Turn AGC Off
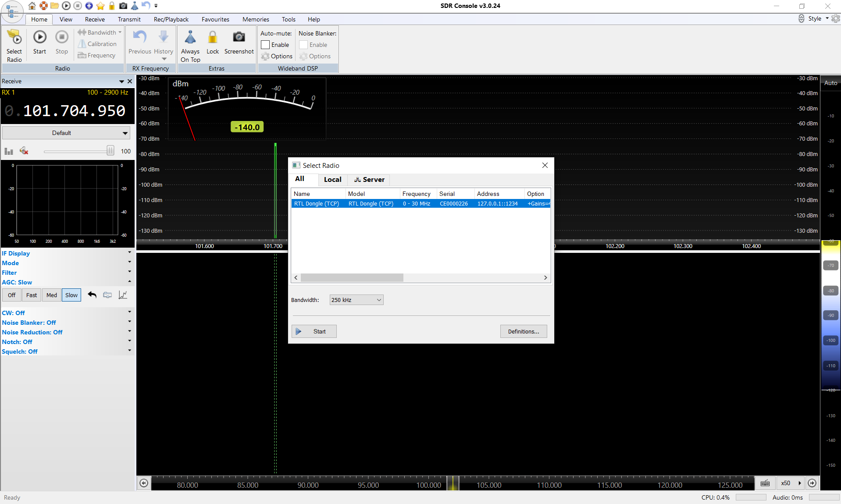Viewport: 841px width, 504px height. coord(12,295)
